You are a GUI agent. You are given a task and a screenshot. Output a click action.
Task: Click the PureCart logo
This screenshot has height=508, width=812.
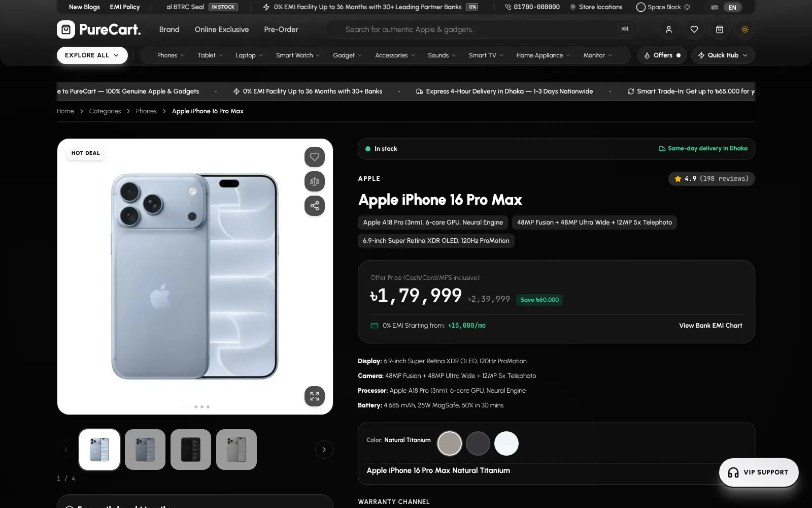[99, 29]
